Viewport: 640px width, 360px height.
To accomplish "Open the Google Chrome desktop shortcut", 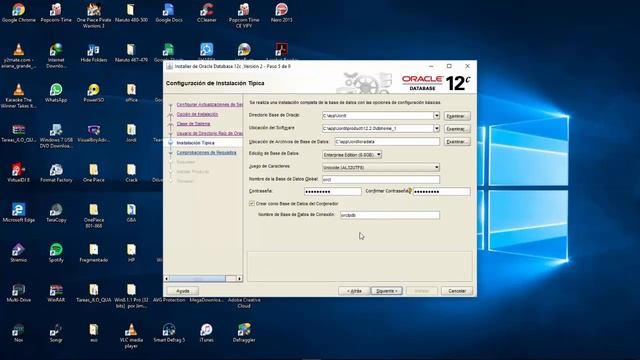I will point(18,12).
